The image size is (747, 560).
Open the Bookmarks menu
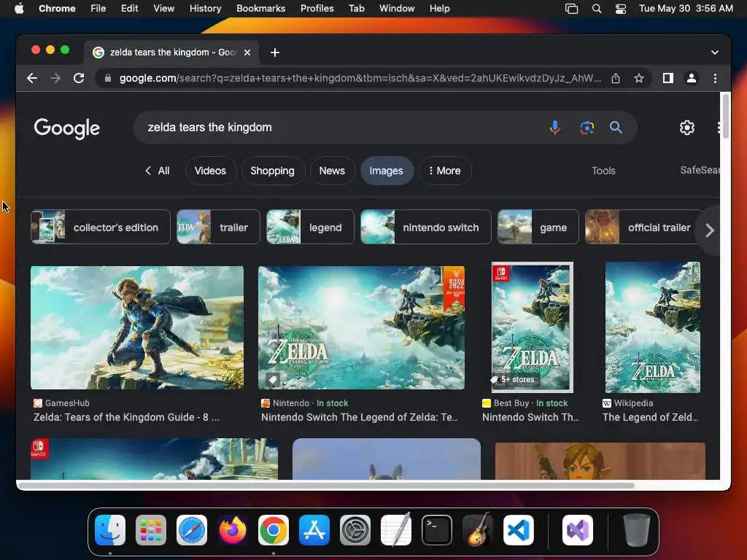260,8
